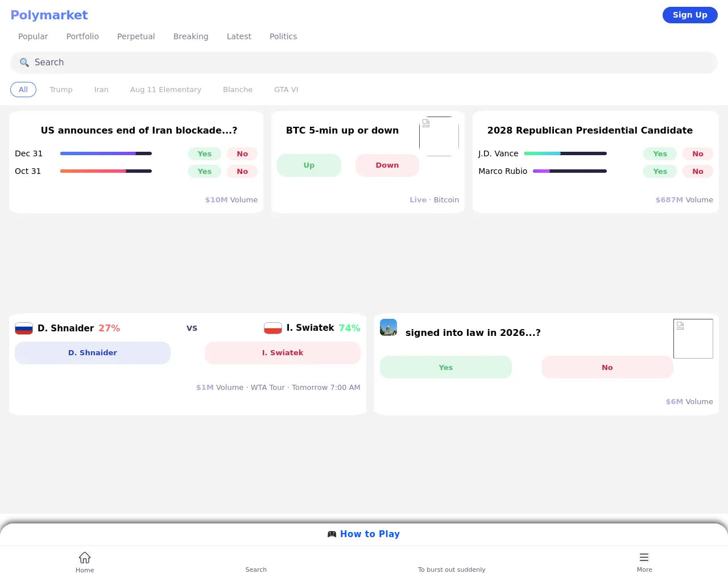Click the J.D. Vance probability bar
Image resolution: width=728 pixels, height=582 pixels.
coord(565,153)
